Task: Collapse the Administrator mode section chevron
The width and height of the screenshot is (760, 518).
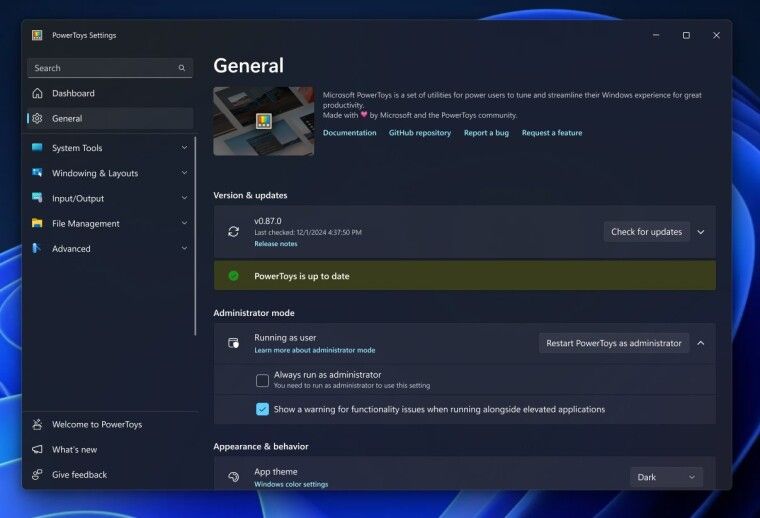Action: pos(701,343)
